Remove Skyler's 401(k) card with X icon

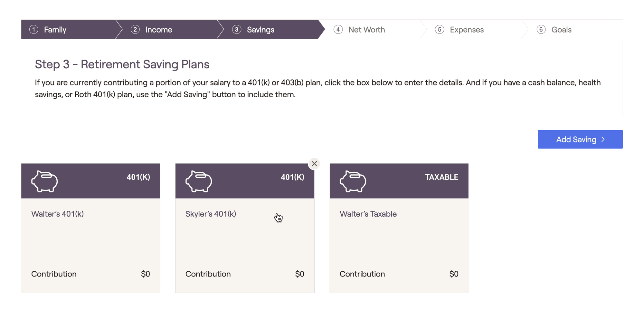314,164
